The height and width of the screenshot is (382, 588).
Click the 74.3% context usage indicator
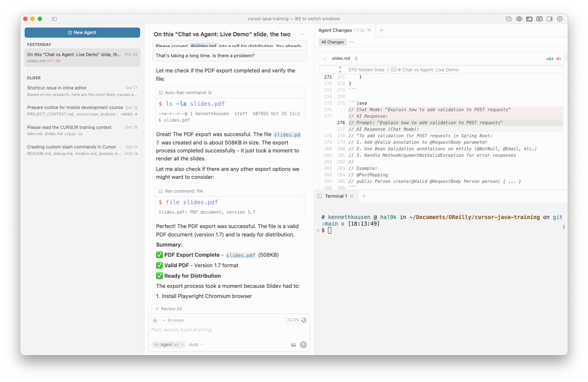click(296, 320)
